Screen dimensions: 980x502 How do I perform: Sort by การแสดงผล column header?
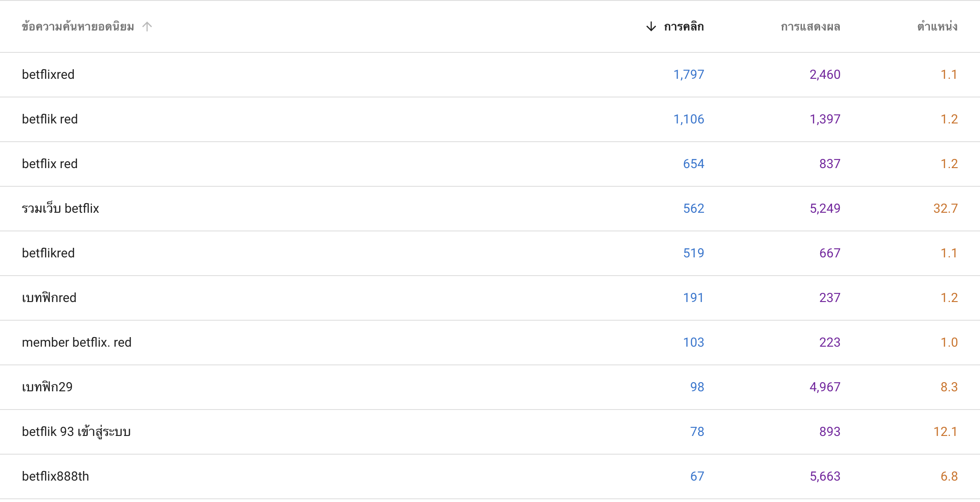coord(810,27)
